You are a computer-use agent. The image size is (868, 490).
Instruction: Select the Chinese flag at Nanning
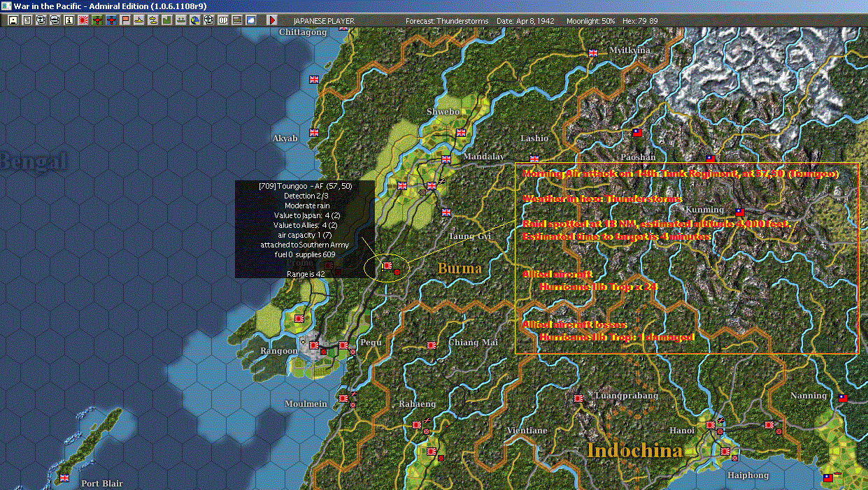coord(842,398)
